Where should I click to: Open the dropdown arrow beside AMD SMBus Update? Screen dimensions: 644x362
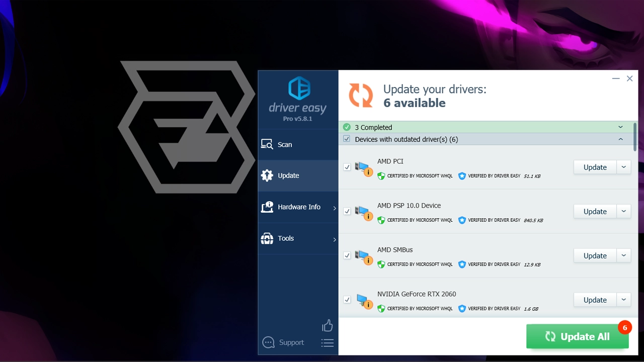[624, 255]
